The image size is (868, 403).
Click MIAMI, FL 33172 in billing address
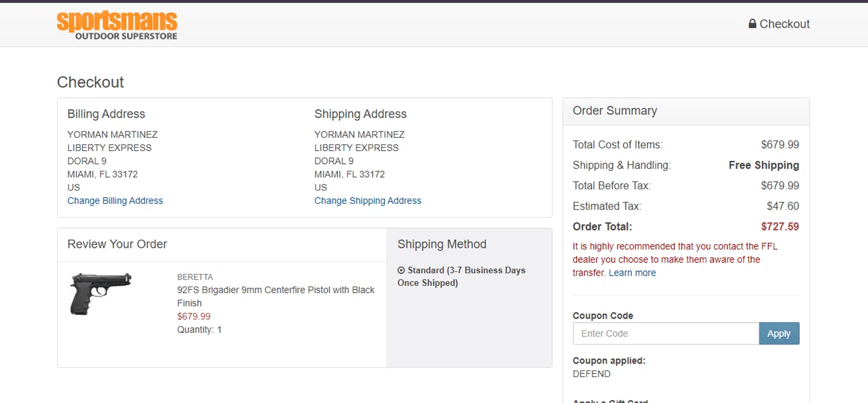103,174
